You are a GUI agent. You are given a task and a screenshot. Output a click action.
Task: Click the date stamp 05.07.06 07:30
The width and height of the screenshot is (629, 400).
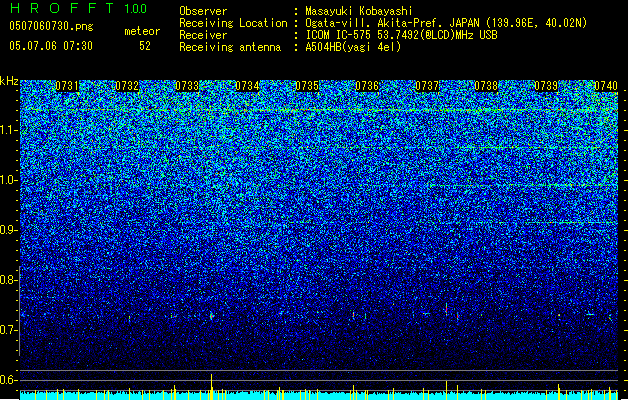(51, 46)
